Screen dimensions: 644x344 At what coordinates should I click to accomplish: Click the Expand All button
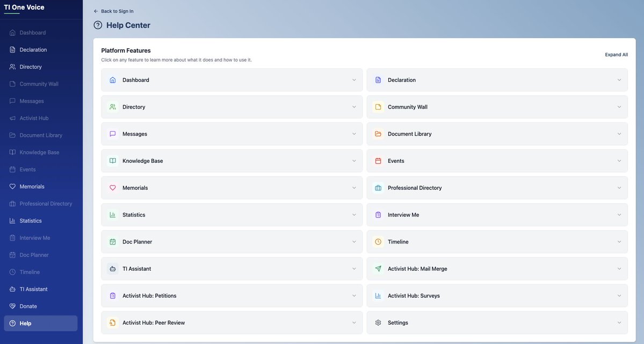click(616, 55)
